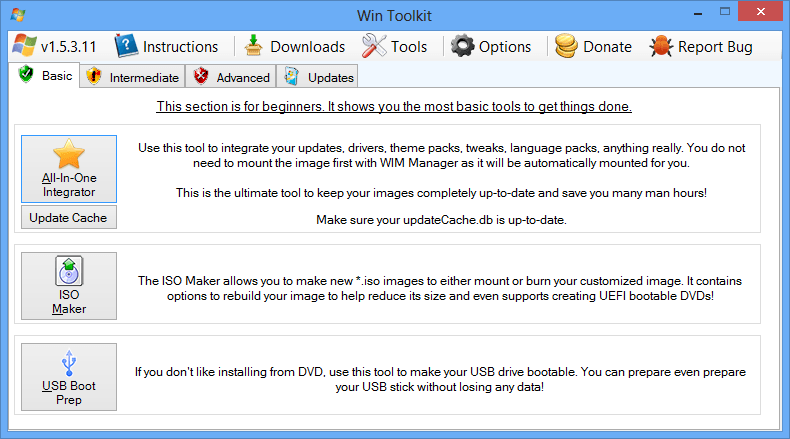Click the ISO Maker description paragraph
The width and height of the screenshot is (790, 439).
(440, 288)
